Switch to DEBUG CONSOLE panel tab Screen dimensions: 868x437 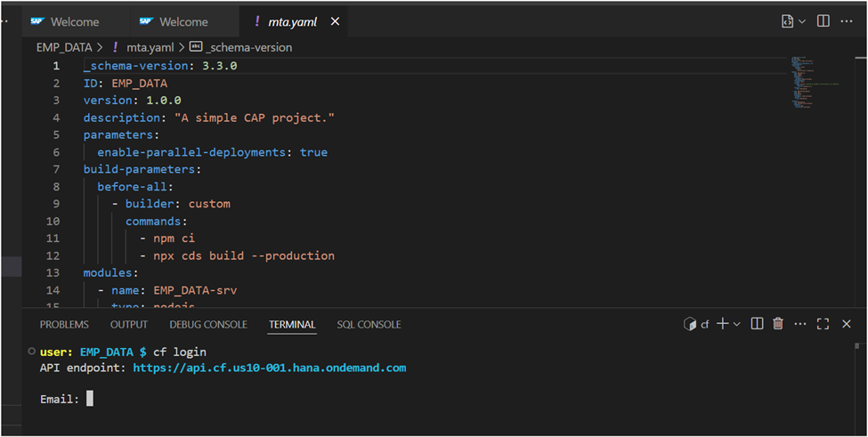208,325
